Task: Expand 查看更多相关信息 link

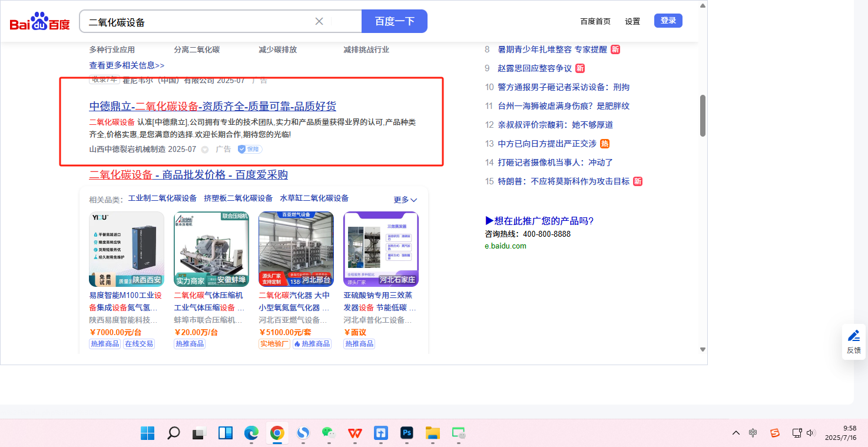Action: (x=127, y=65)
